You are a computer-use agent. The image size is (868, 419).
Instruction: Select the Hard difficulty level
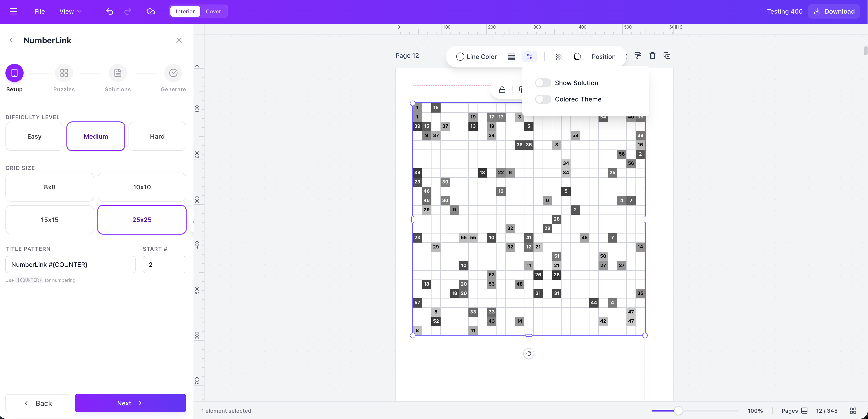pos(157,136)
